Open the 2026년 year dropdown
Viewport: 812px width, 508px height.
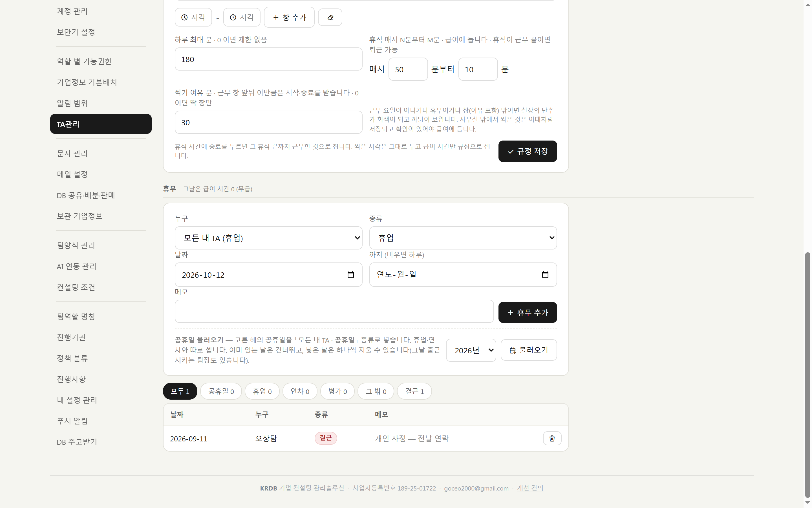coord(471,350)
